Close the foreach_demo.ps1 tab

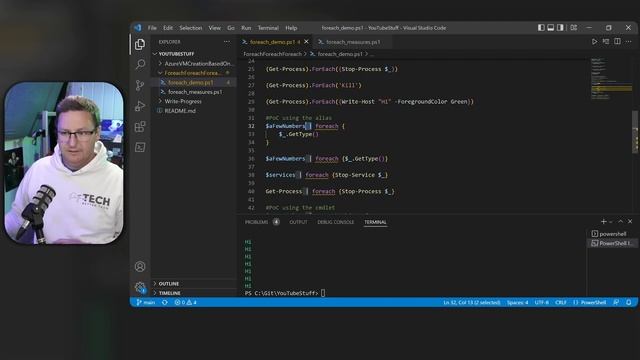coord(307,42)
